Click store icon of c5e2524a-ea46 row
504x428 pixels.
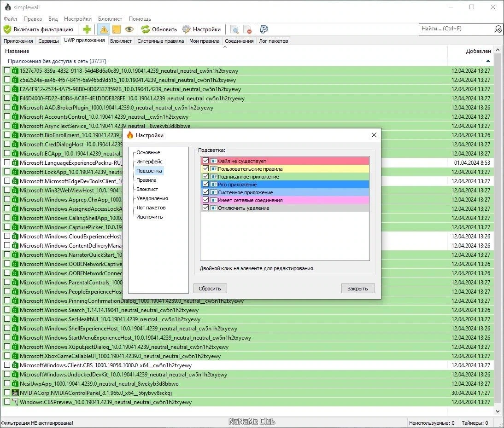pos(15,80)
